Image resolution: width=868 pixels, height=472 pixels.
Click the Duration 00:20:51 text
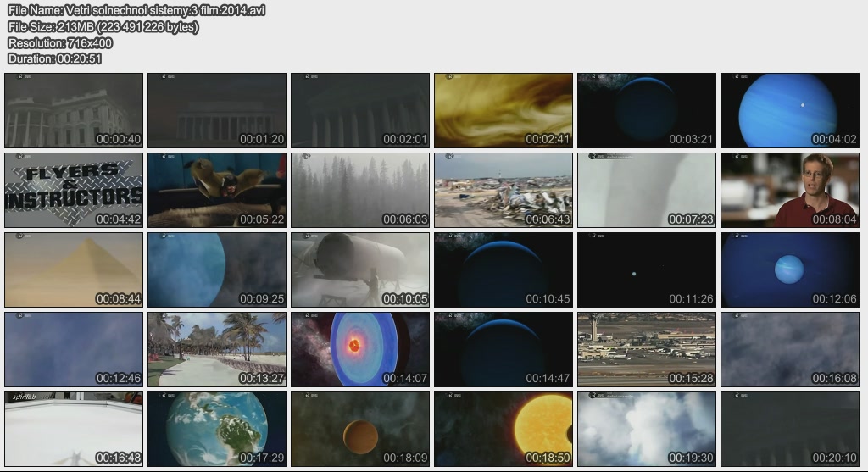(x=55, y=58)
